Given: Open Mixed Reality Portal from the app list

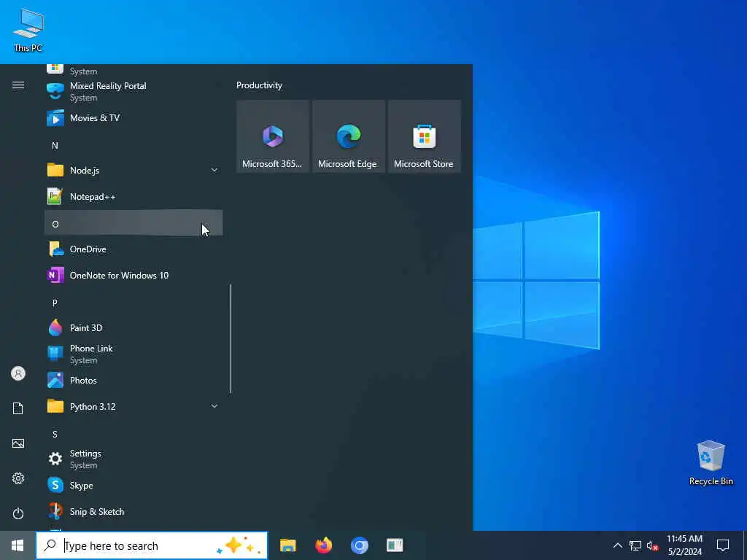Looking at the screenshot, I should pyautogui.click(x=133, y=91).
